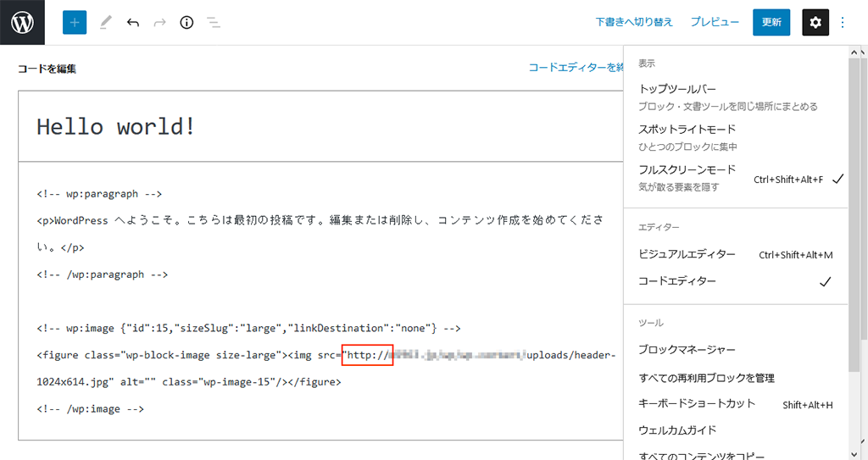Click the 更新 update button
Image resolution: width=868 pixels, height=460 pixels.
point(771,22)
